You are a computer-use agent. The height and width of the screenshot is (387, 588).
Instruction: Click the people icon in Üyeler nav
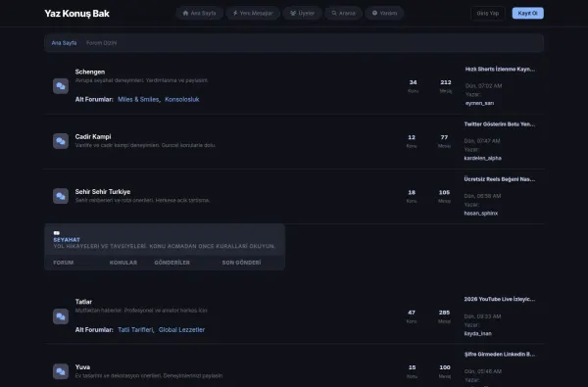click(293, 13)
